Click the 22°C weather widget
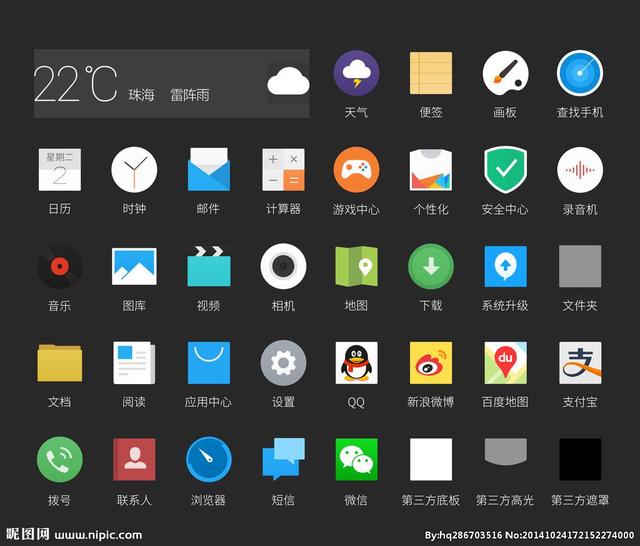The width and height of the screenshot is (640, 546). click(171, 84)
